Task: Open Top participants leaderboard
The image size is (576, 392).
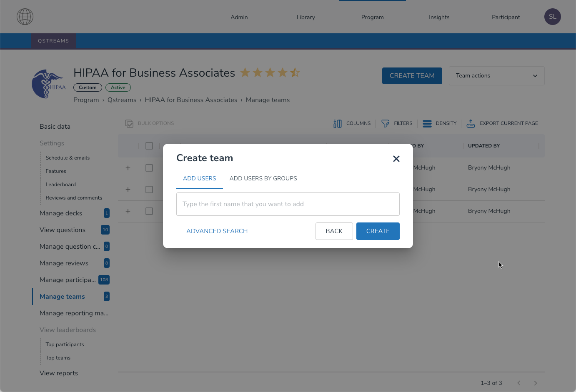Action: [65, 345]
